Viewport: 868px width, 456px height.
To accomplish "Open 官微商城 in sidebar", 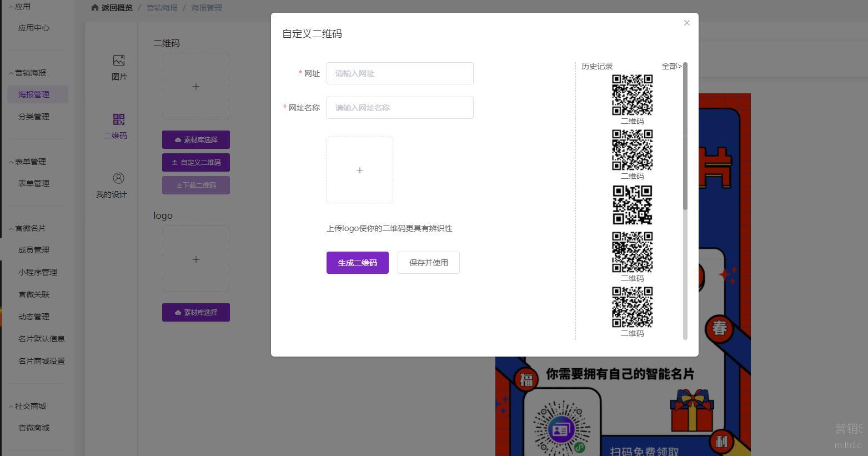I will coord(34,428).
